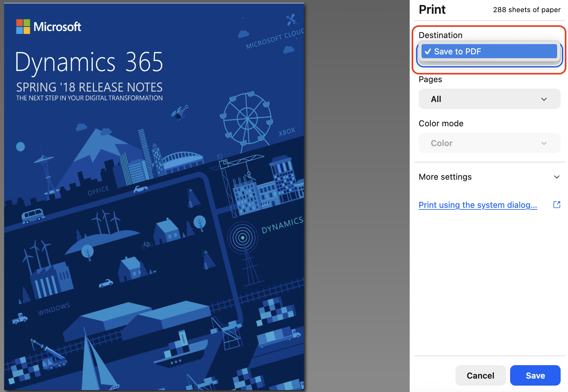Click the Destination label

click(440, 35)
